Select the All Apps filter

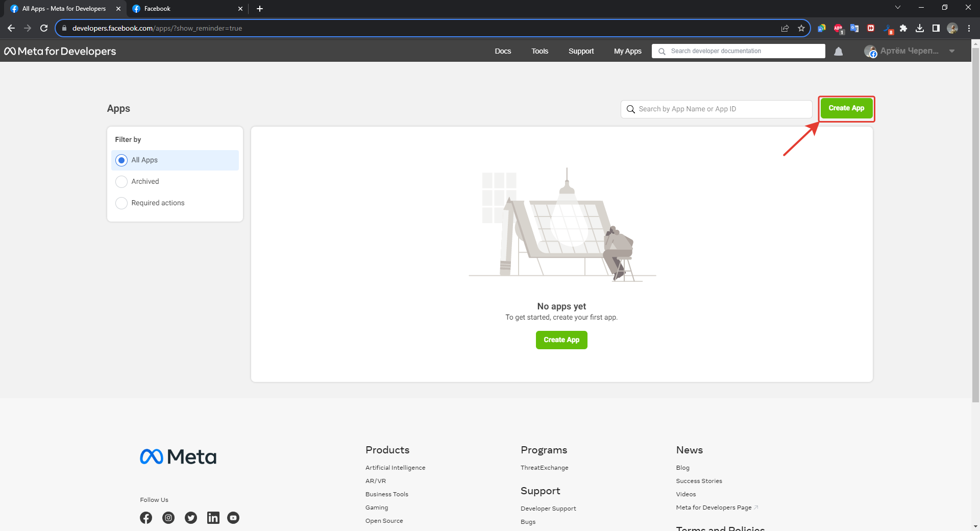click(121, 160)
